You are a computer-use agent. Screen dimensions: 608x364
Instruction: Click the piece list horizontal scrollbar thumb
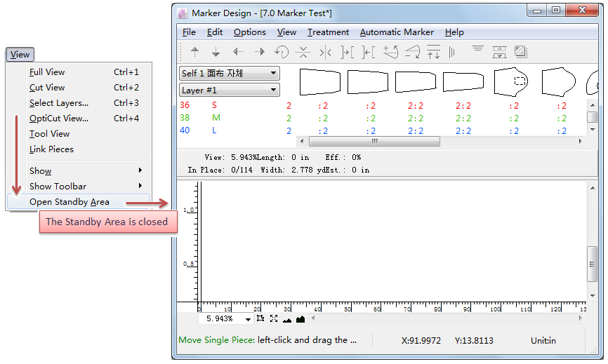click(x=374, y=141)
